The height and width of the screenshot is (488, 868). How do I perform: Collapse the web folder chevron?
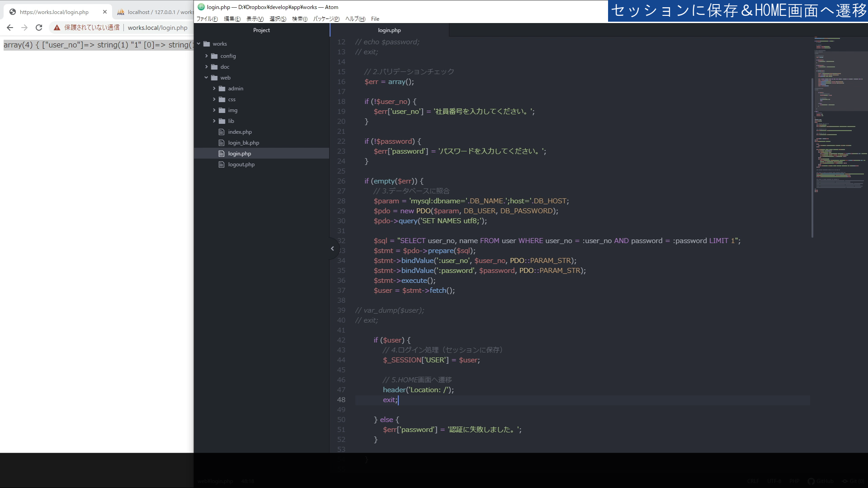point(207,78)
